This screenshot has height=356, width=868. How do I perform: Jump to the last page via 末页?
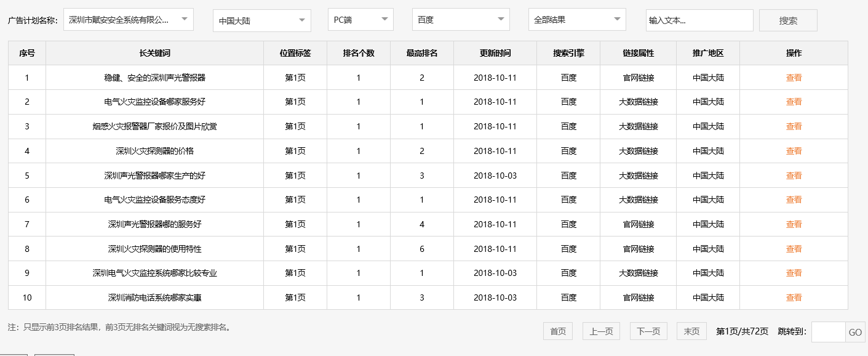coord(691,331)
